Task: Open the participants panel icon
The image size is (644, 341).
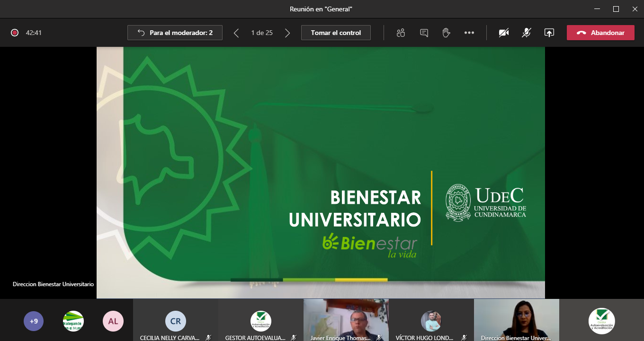Action: pyautogui.click(x=401, y=33)
